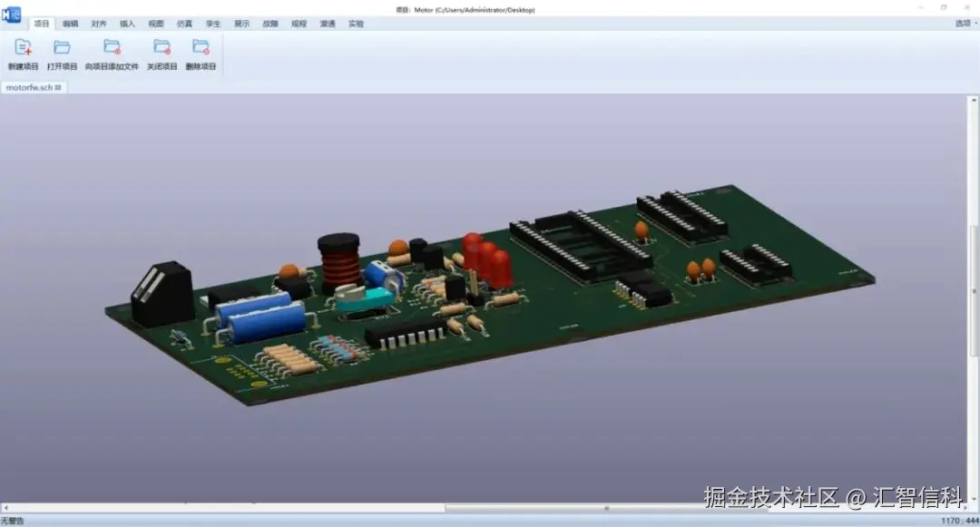
Task: Click the red LEDs on the 3D board
Action: [487, 259]
